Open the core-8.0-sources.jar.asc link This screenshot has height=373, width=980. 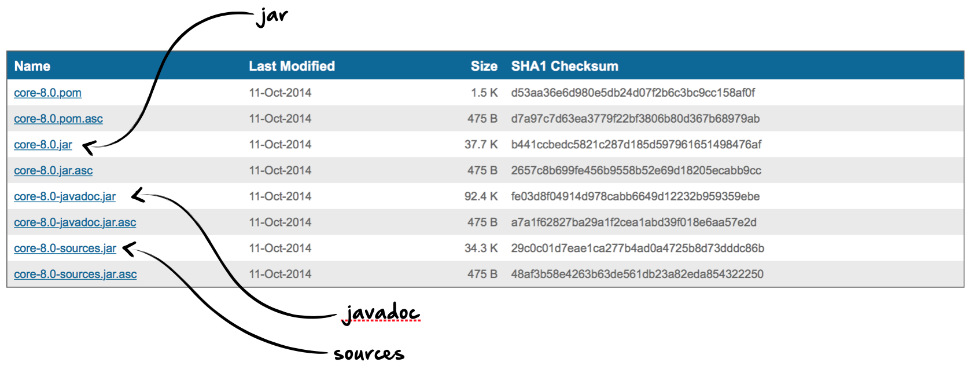75,274
